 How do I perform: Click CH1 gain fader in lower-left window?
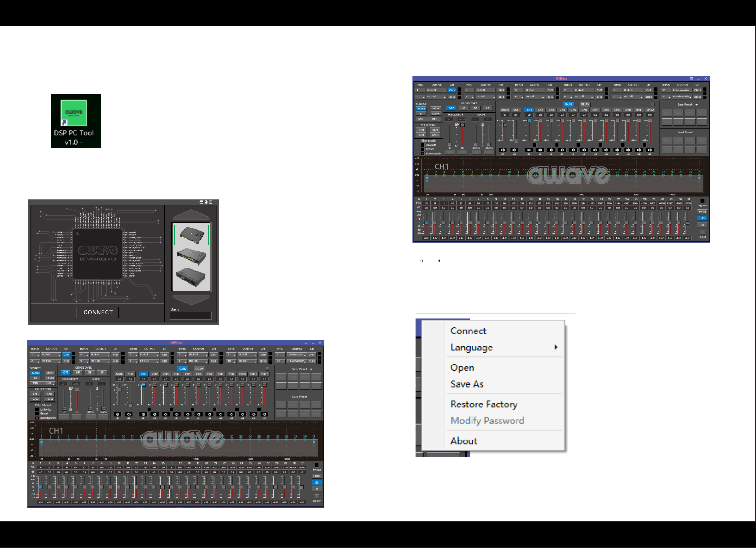coord(143,385)
